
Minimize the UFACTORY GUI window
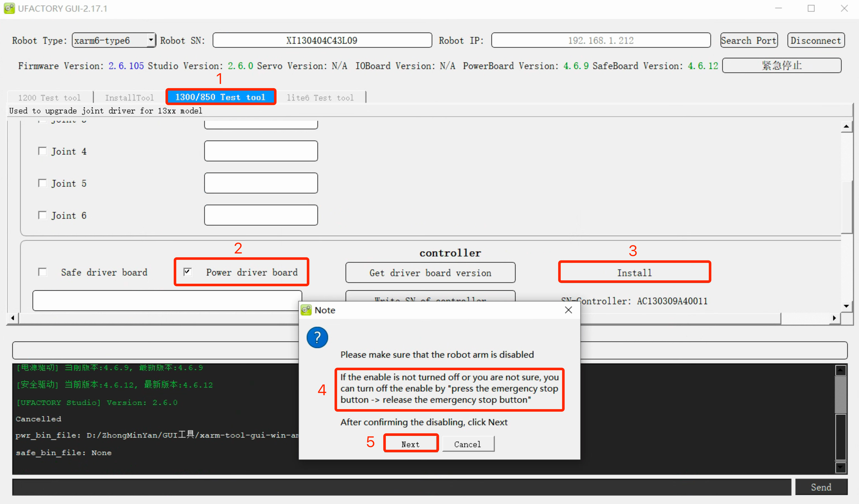(x=779, y=8)
